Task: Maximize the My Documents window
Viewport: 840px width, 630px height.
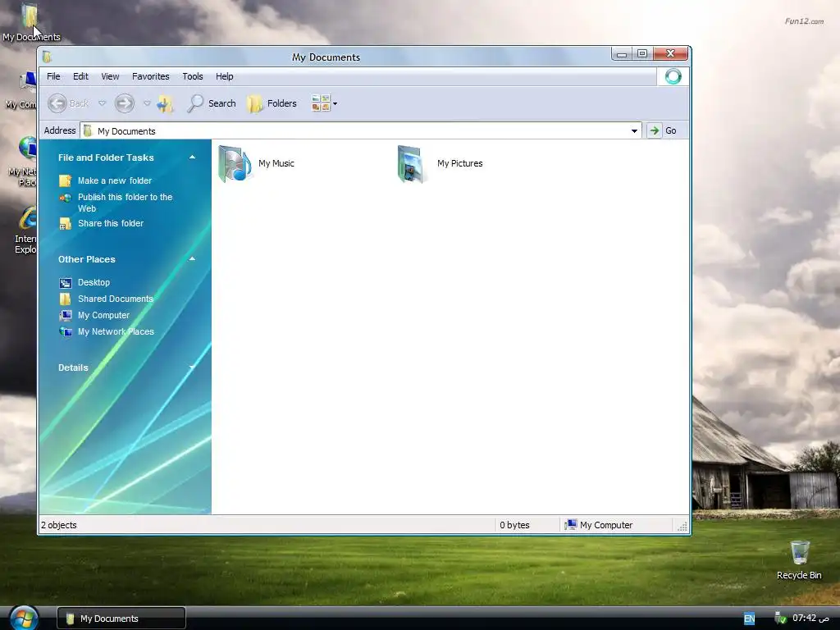Action: click(x=641, y=53)
